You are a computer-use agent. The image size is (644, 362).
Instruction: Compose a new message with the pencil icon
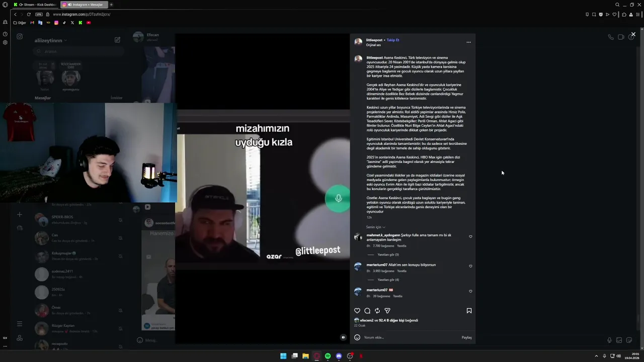[117, 40]
